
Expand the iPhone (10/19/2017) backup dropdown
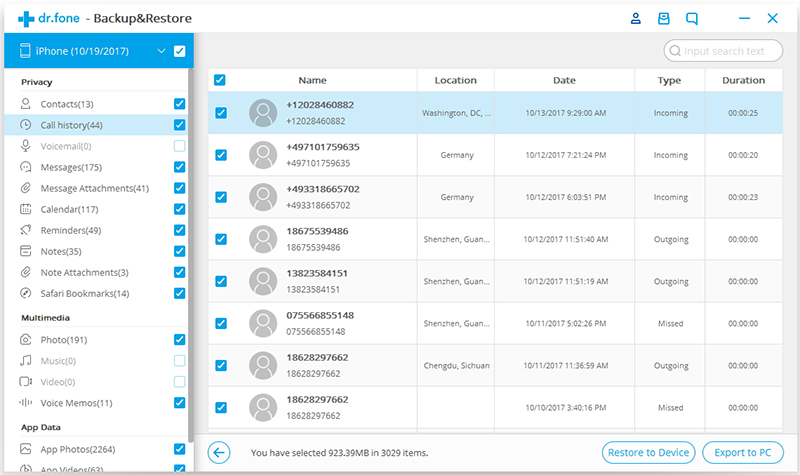click(161, 51)
